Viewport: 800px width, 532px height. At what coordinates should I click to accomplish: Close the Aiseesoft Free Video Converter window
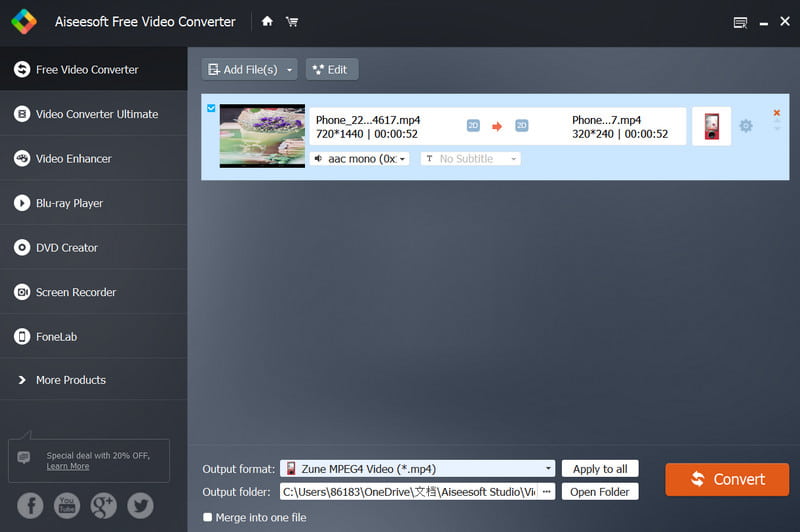[x=785, y=21]
